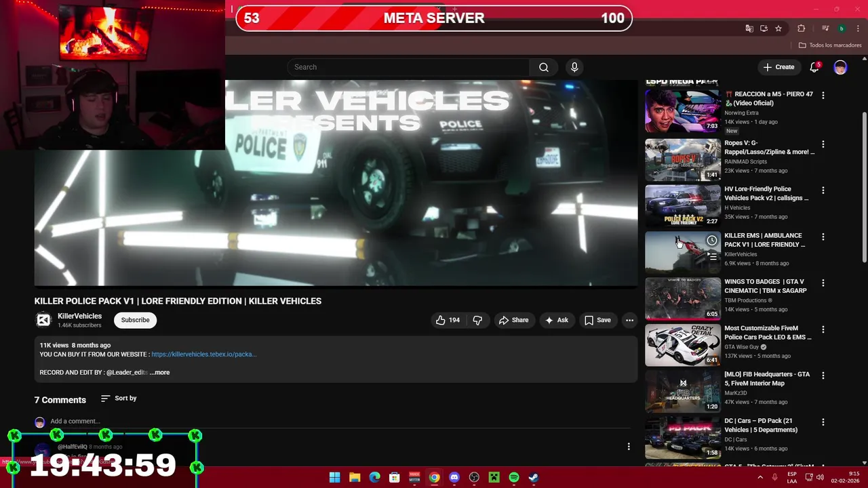This screenshot has width=868, height=488.
Task: Click the YouTube search magnifier button
Action: click(544, 67)
